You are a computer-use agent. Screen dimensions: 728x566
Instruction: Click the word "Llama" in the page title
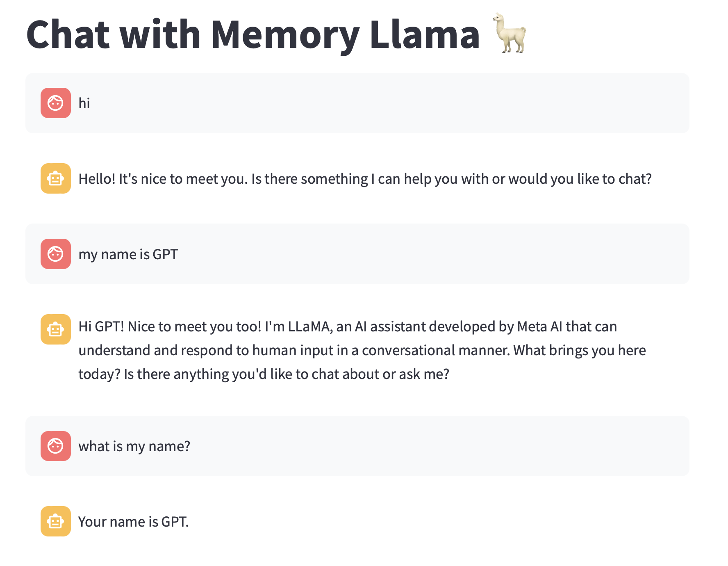pos(425,34)
